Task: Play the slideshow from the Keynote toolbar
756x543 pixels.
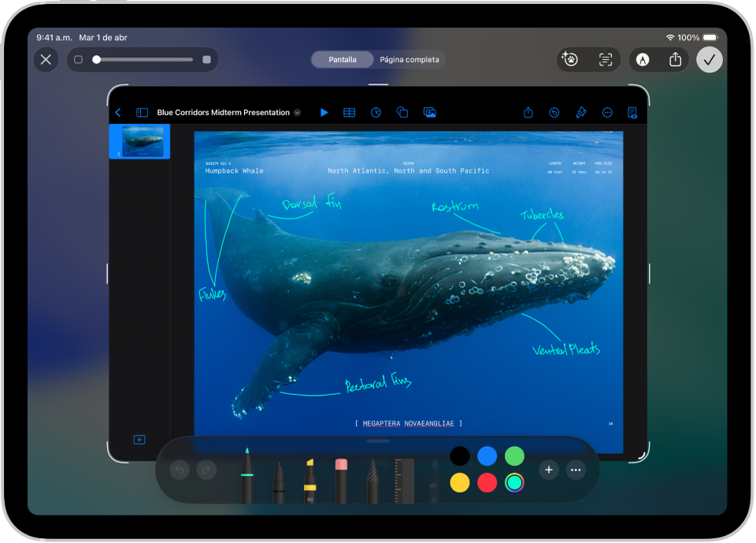Action: click(x=324, y=112)
